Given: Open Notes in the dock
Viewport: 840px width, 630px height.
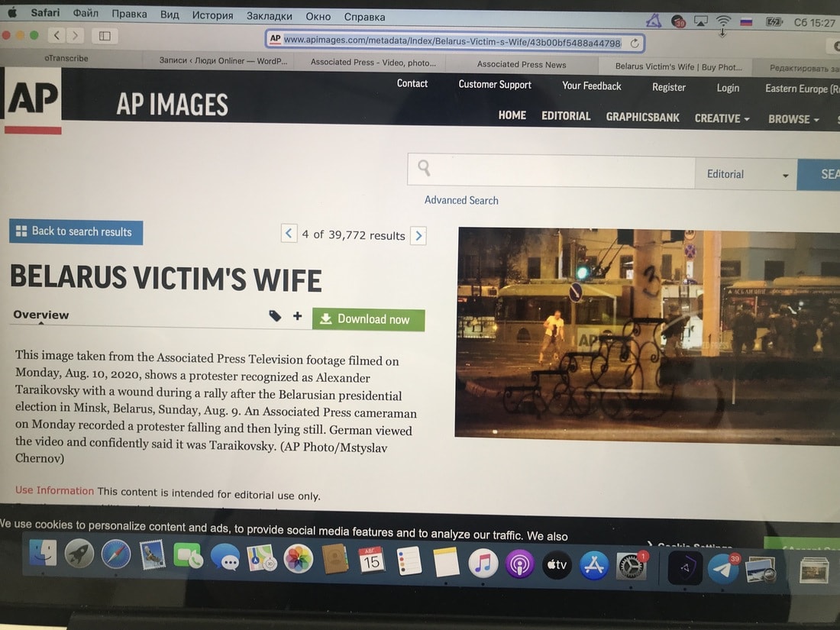Looking at the screenshot, I should click(446, 563).
